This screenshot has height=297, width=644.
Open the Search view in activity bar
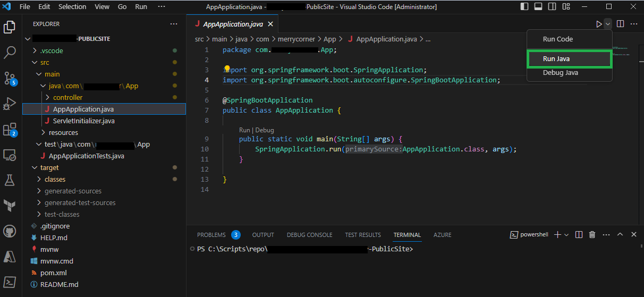tap(10, 52)
